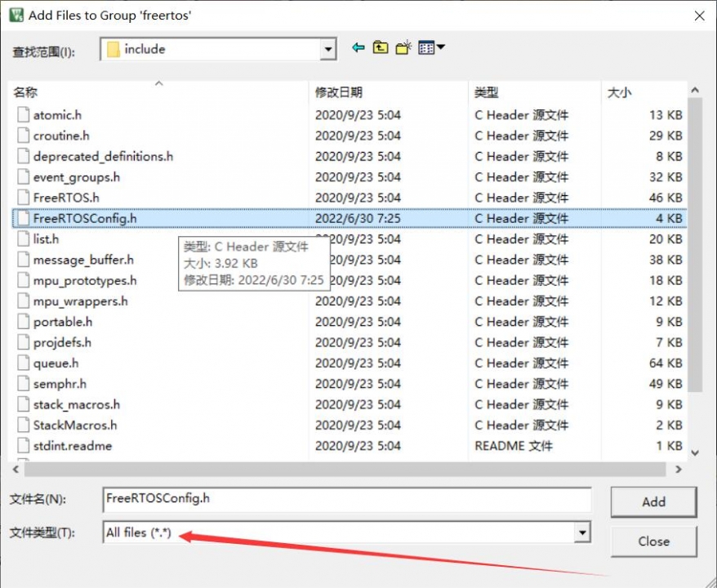
Task: Click the README 文件 type cell
Action: [514, 446]
